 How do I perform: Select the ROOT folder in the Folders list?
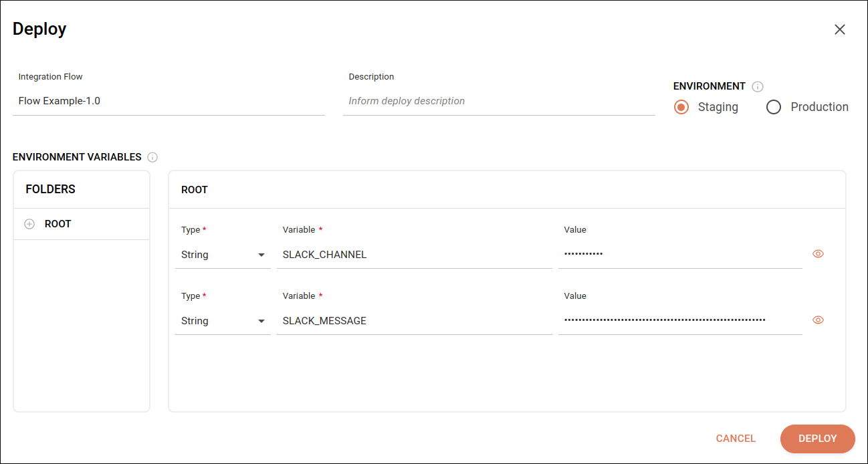(x=58, y=224)
